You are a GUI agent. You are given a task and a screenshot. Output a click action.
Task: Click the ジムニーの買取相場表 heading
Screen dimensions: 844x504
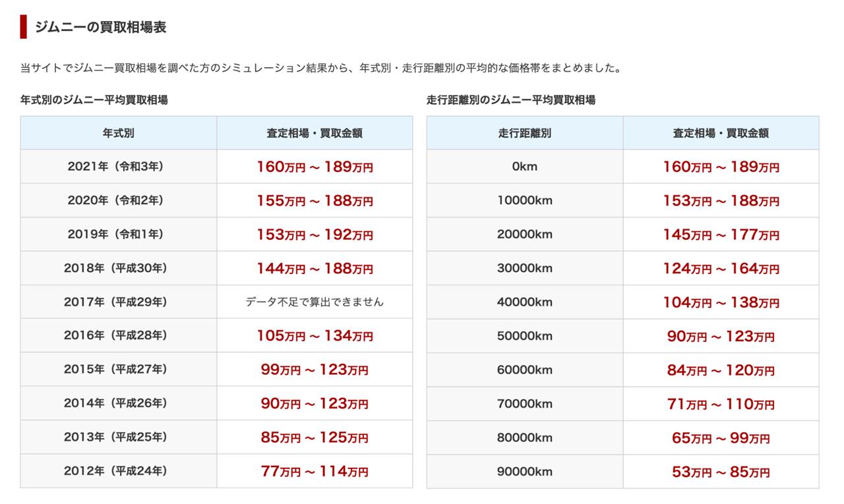coord(100,27)
